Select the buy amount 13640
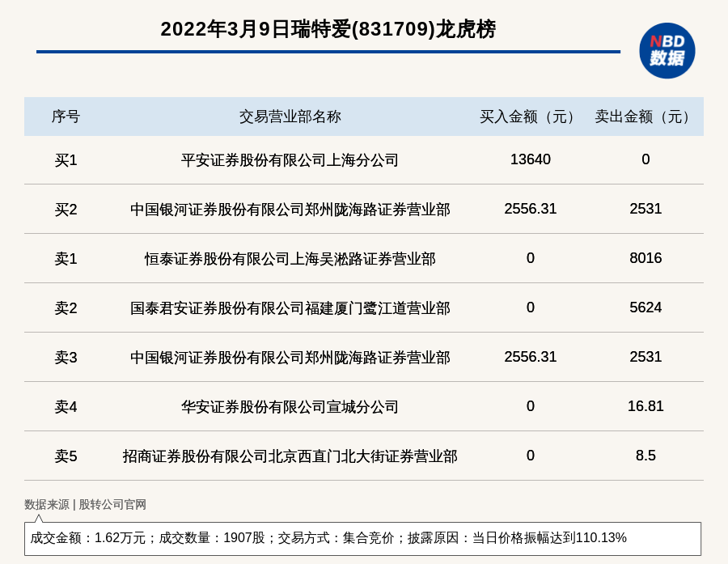The image size is (728, 564). click(x=530, y=159)
